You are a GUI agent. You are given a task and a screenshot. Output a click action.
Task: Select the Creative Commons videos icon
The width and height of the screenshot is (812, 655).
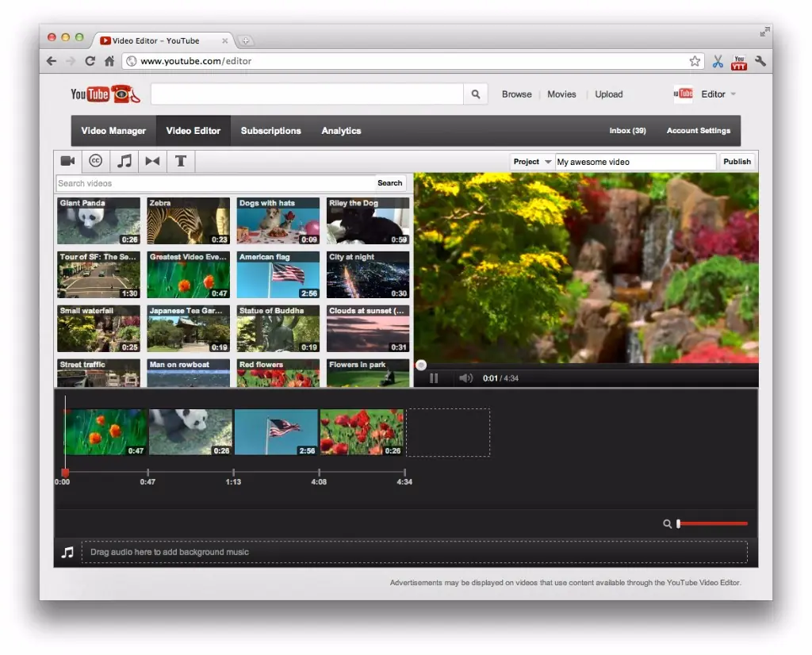pyautogui.click(x=96, y=161)
